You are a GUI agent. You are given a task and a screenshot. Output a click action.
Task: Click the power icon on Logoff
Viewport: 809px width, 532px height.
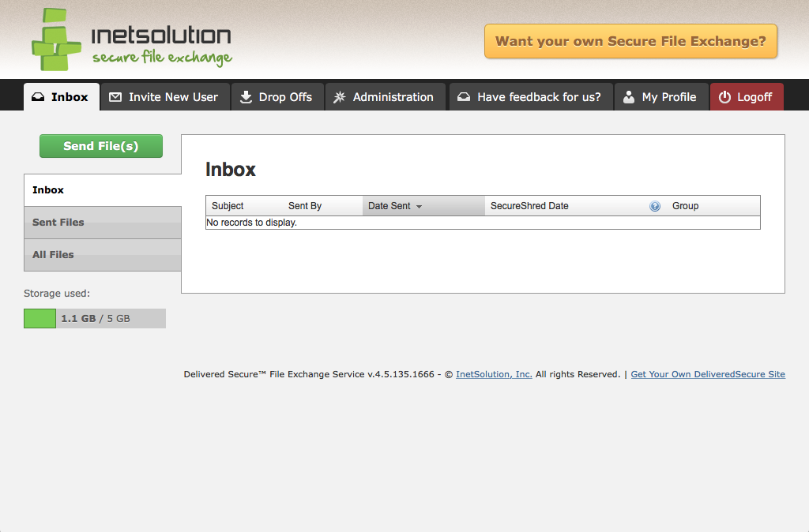[x=726, y=96]
